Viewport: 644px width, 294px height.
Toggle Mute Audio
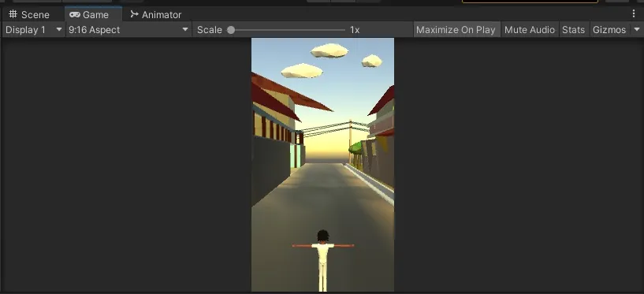click(x=530, y=30)
